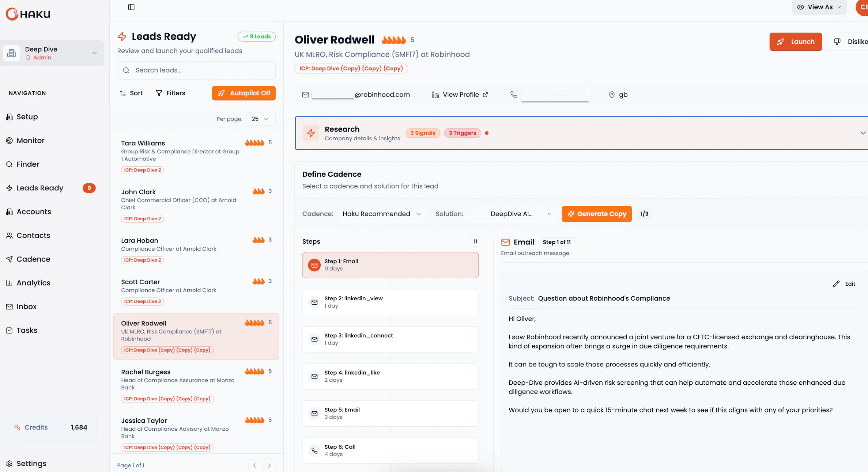Click the Finder magnifier icon

(10, 164)
